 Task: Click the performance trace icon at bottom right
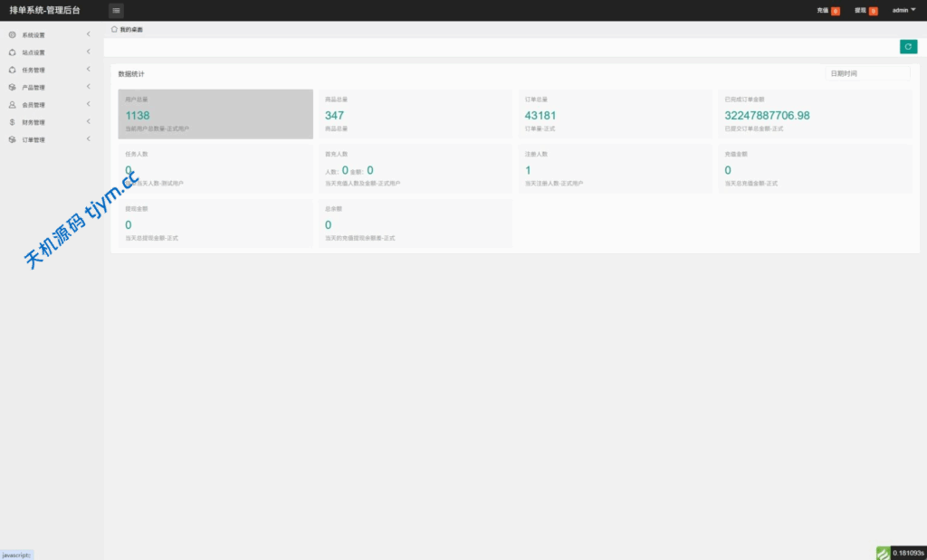883,553
